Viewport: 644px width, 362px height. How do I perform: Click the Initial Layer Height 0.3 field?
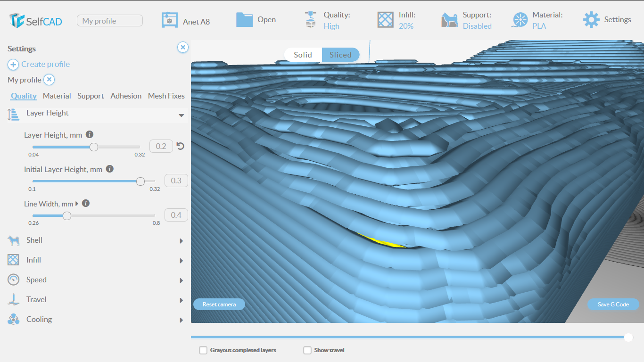[x=176, y=181]
